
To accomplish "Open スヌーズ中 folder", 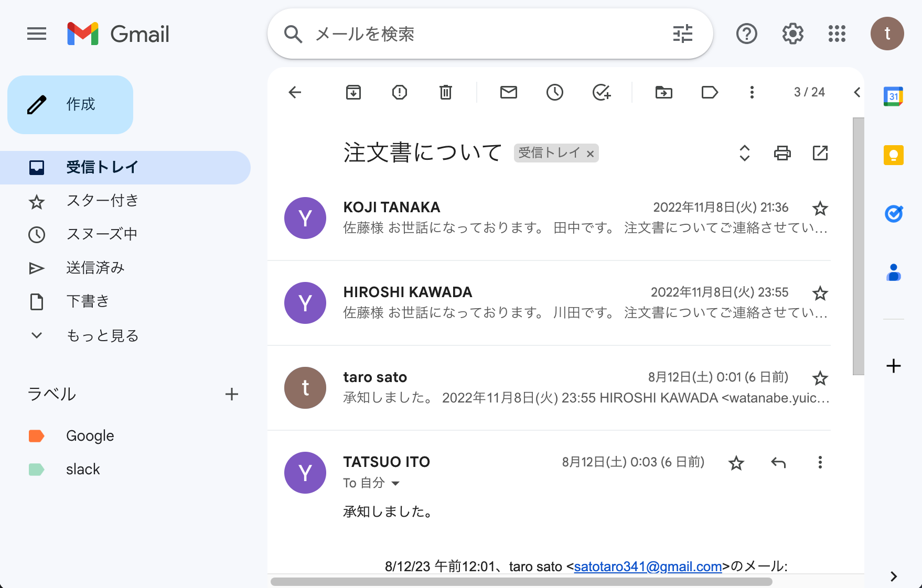I will (125, 234).
